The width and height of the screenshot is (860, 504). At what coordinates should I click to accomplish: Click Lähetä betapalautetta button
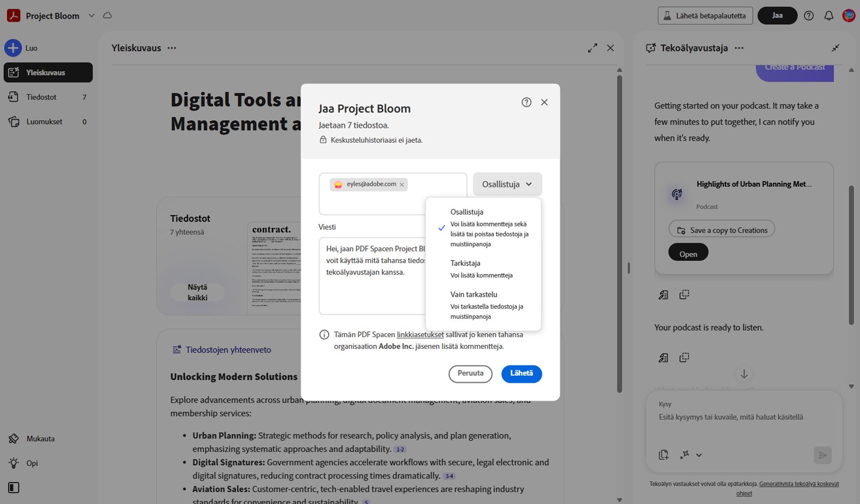point(705,16)
